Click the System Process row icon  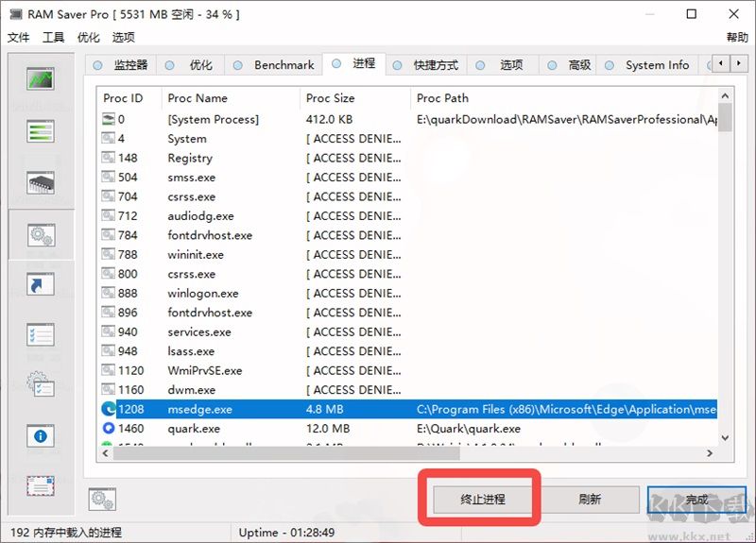[x=108, y=119]
